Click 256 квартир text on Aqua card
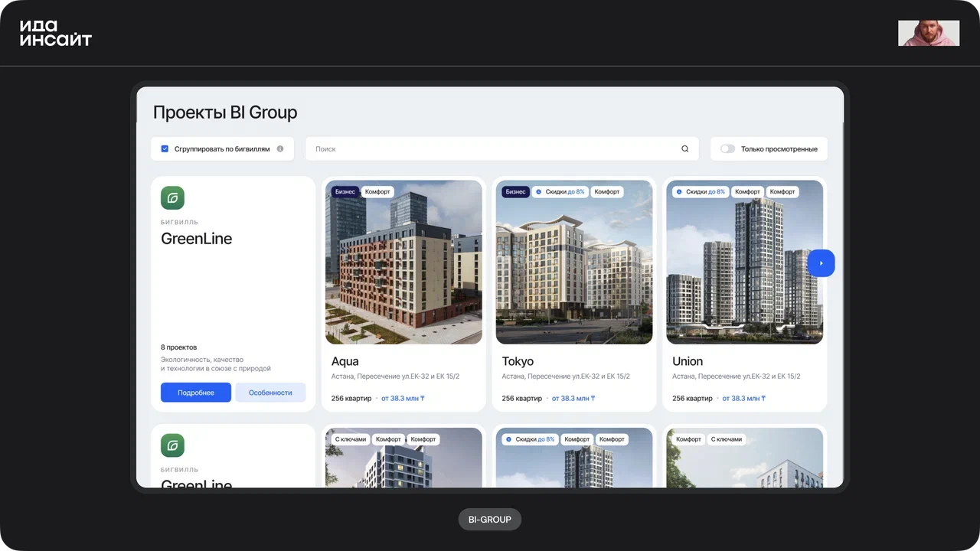The height and width of the screenshot is (551, 980). coord(351,399)
